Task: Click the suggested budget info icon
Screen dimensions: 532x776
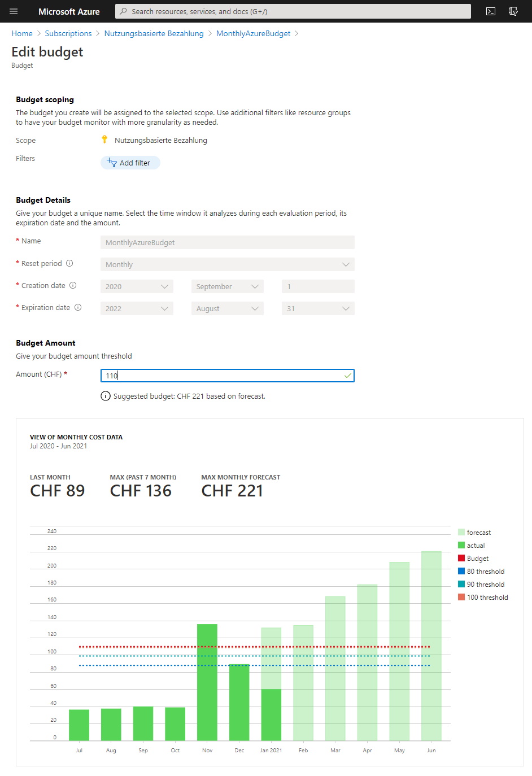Action: tap(106, 396)
